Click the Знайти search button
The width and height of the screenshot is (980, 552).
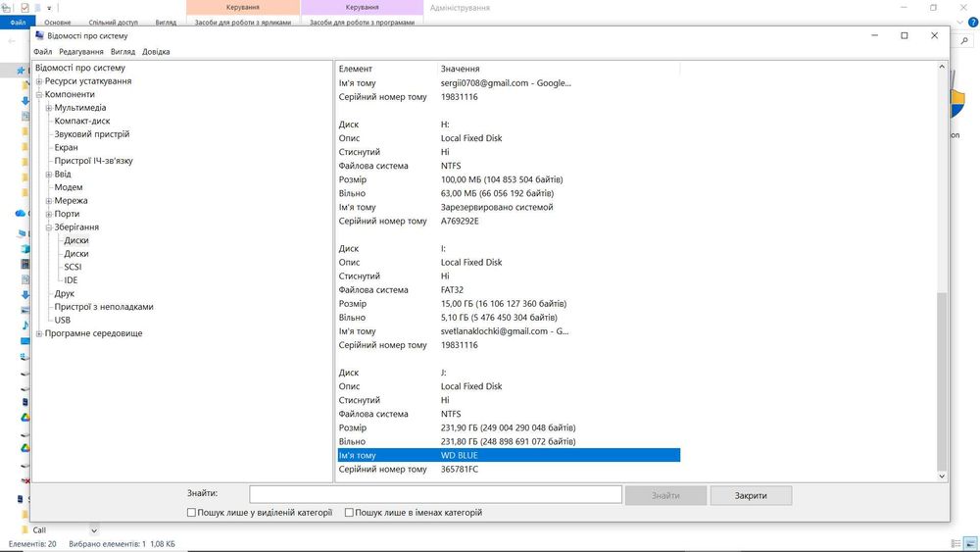(x=665, y=496)
